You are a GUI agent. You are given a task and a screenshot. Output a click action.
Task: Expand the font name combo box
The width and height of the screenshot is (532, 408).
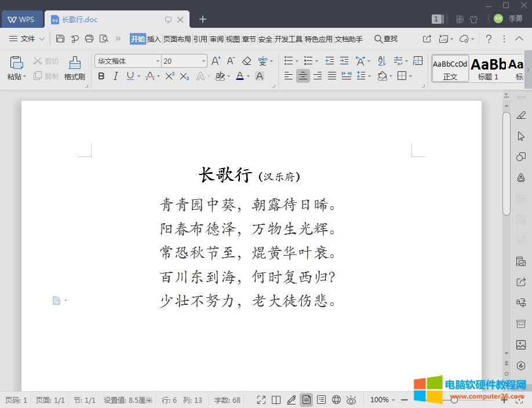(x=158, y=60)
